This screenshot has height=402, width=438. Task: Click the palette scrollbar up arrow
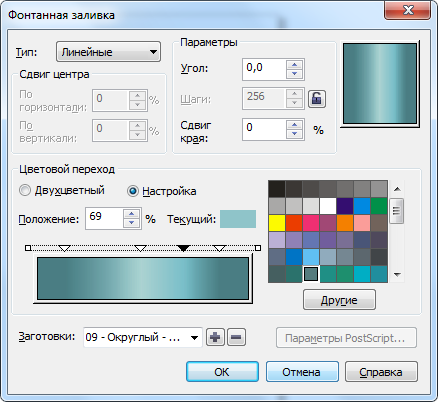(x=397, y=189)
